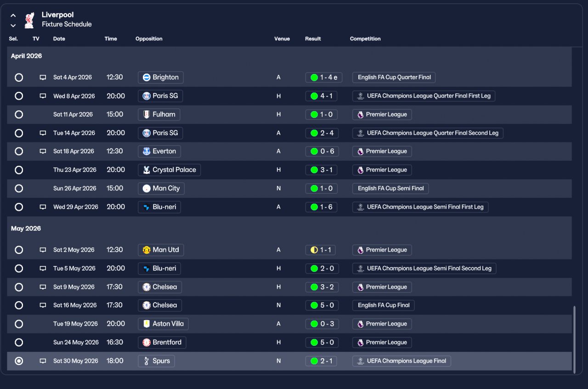
Task: View 2 - 1 result against Spurs
Action: click(322, 361)
